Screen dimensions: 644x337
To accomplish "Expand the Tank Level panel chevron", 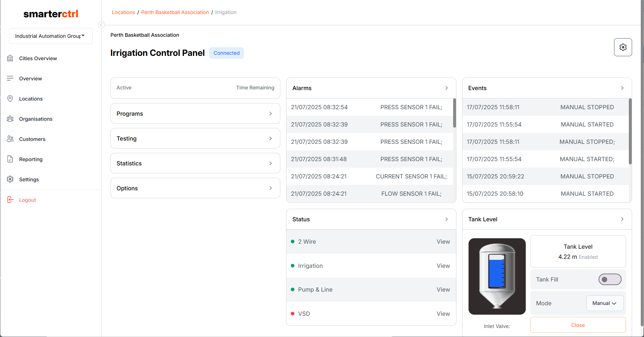I will [x=622, y=219].
